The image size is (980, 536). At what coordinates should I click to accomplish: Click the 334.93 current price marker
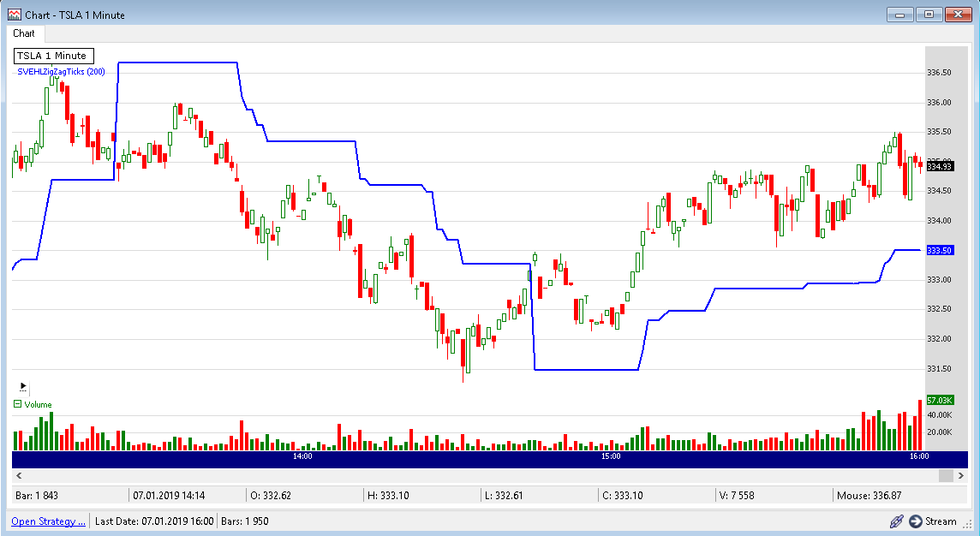(x=940, y=166)
